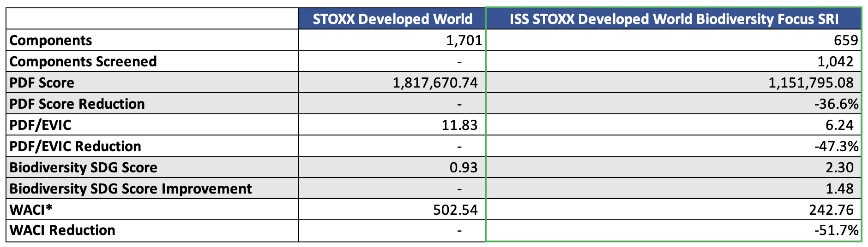
Task: Select the PDF Score row label
Action: pyautogui.click(x=42, y=83)
